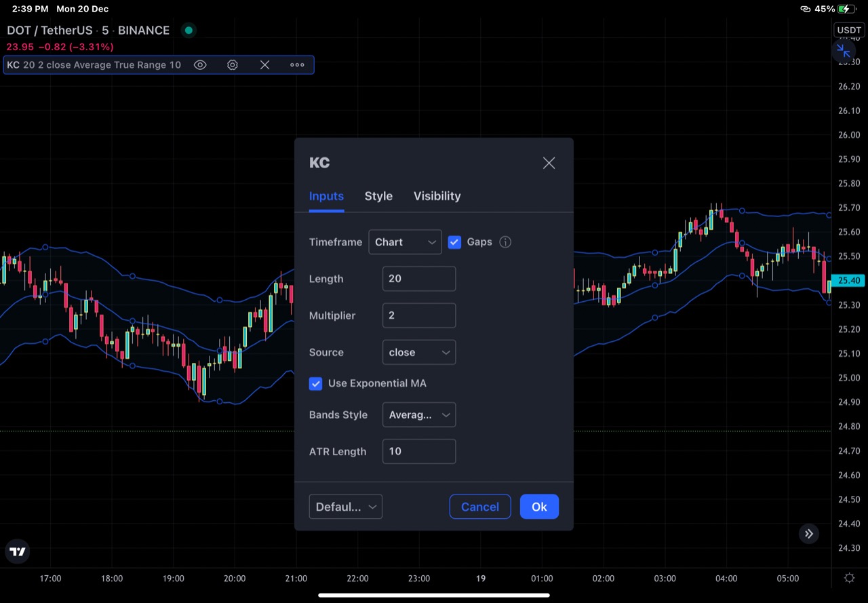This screenshot has height=603, width=868.
Task: Uncheck the Gaps checkbox
Action: pyautogui.click(x=454, y=242)
